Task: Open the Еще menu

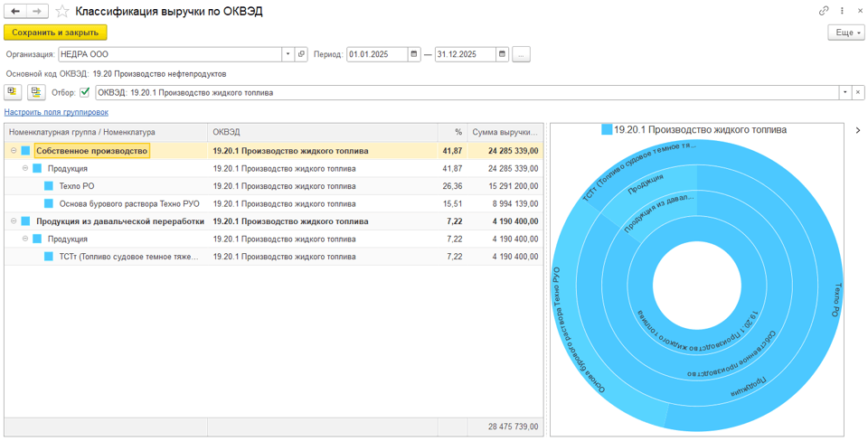Action: 845,33
